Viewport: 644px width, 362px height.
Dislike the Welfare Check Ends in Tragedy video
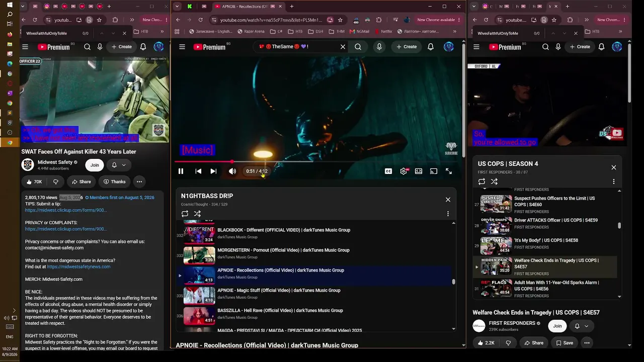(508, 343)
